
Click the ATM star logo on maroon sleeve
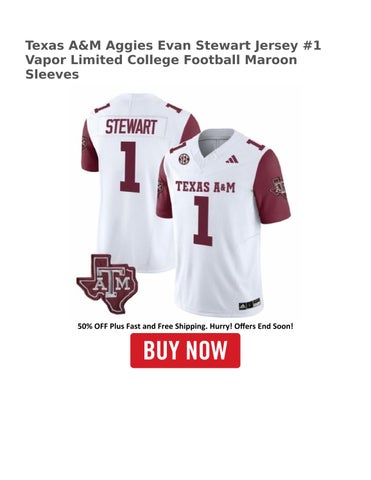[x=279, y=187]
